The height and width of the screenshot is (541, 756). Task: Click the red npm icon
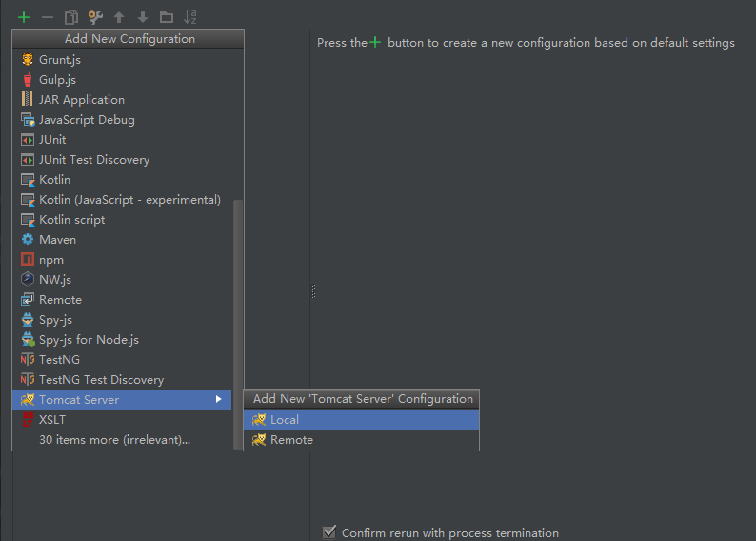click(28, 260)
